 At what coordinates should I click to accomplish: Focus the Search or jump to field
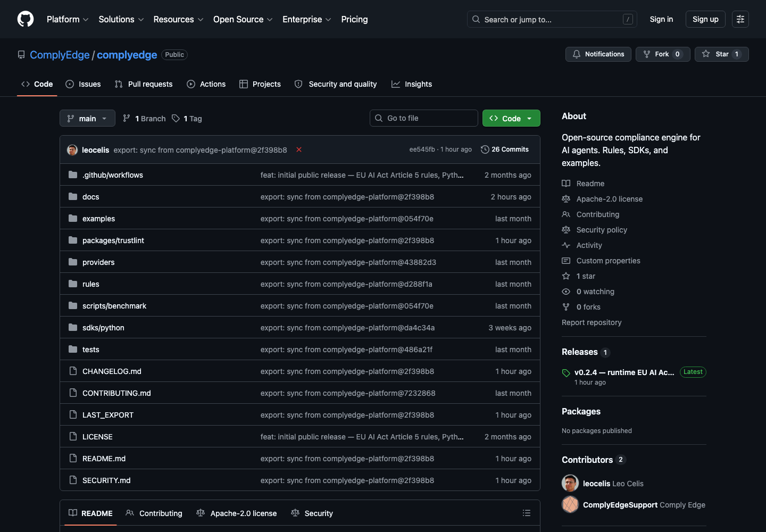point(552,19)
